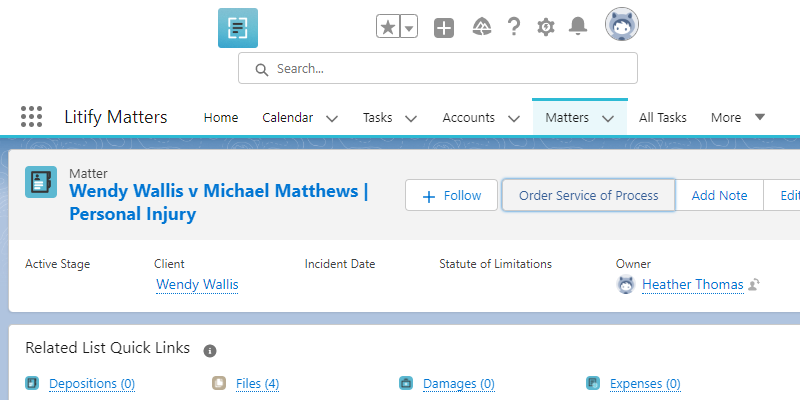800x400 pixels.
Task: Open the user profile avatar
Action: tap(622, 26)
